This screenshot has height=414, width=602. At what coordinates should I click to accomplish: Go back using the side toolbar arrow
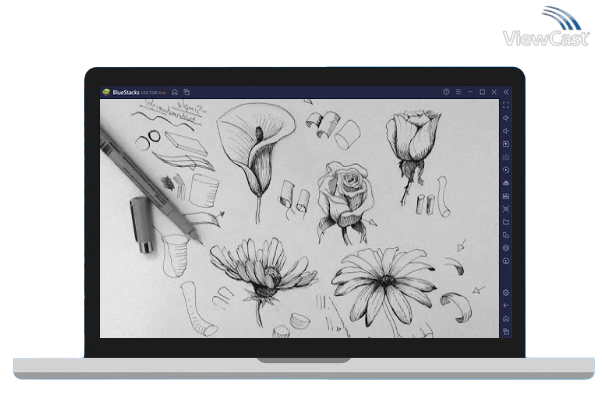click(x=506, y=306)
